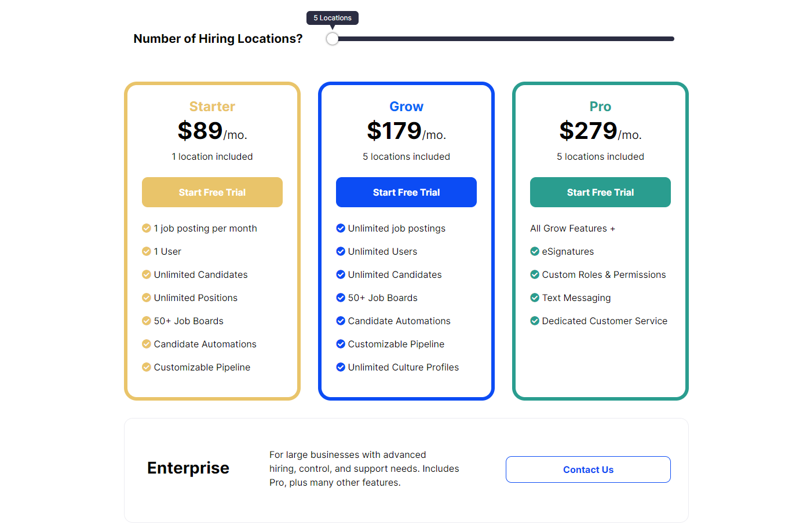This screenshot has width=807, height=532.
Task: Click the Enterprise heading
Action: click(x=188, y=468)
